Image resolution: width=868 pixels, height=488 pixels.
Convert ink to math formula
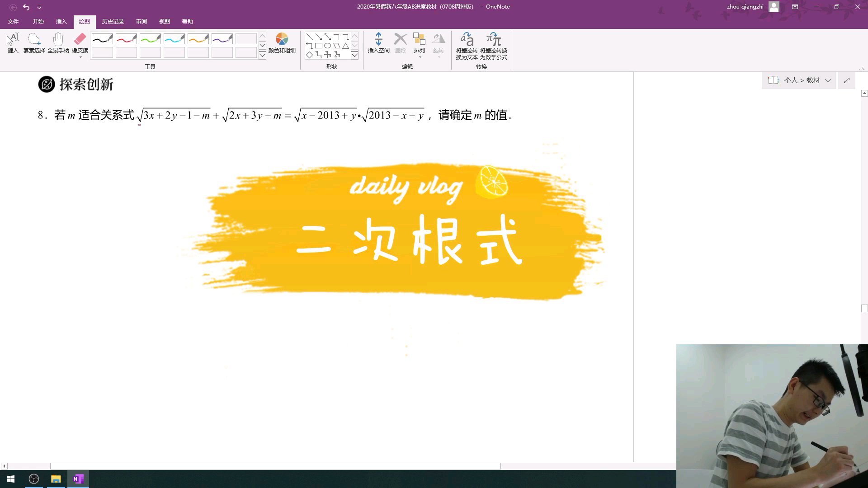493,46
